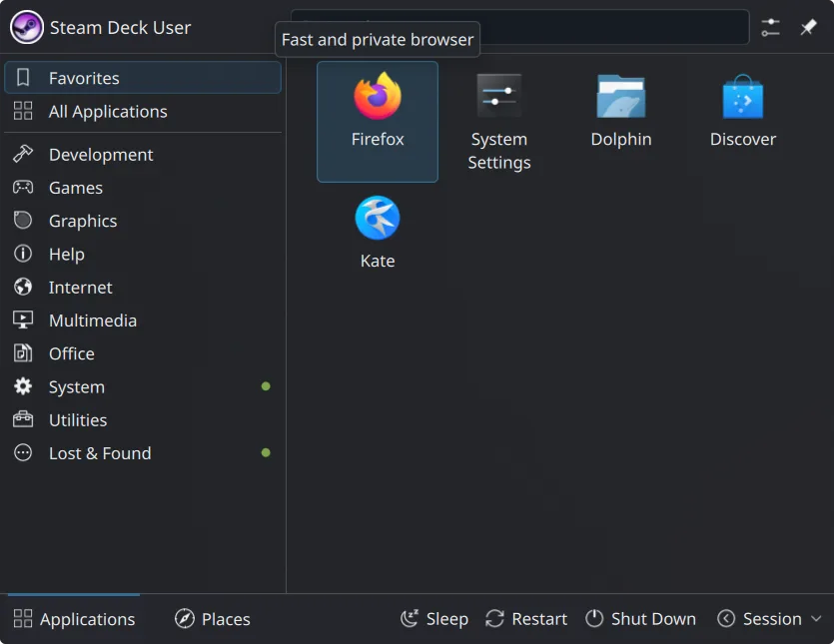The image size is (834, 644).
Task: Open the Utilities category
Action: tap(143, 420)
